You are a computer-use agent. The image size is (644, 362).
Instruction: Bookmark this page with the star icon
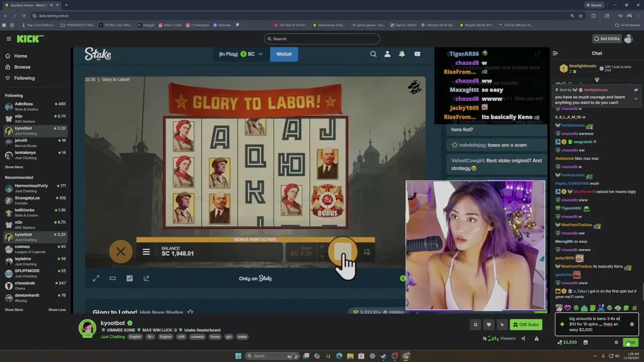[x=581, y=16]
